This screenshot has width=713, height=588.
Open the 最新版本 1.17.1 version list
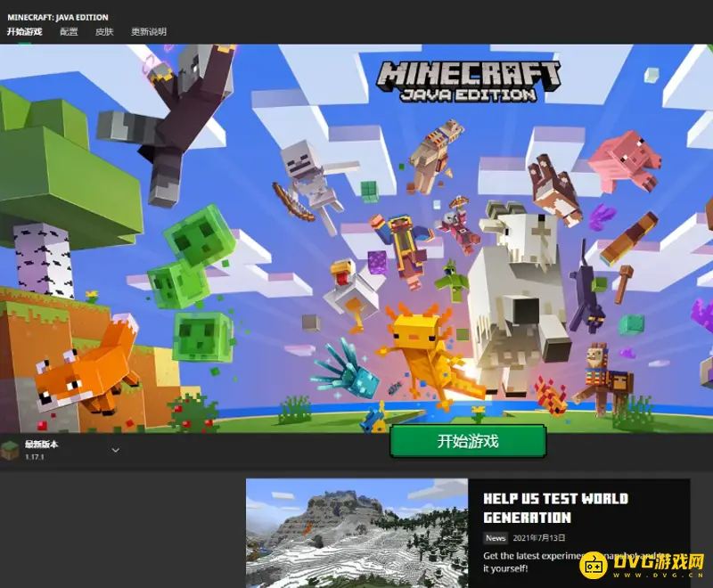click(43, 450)
